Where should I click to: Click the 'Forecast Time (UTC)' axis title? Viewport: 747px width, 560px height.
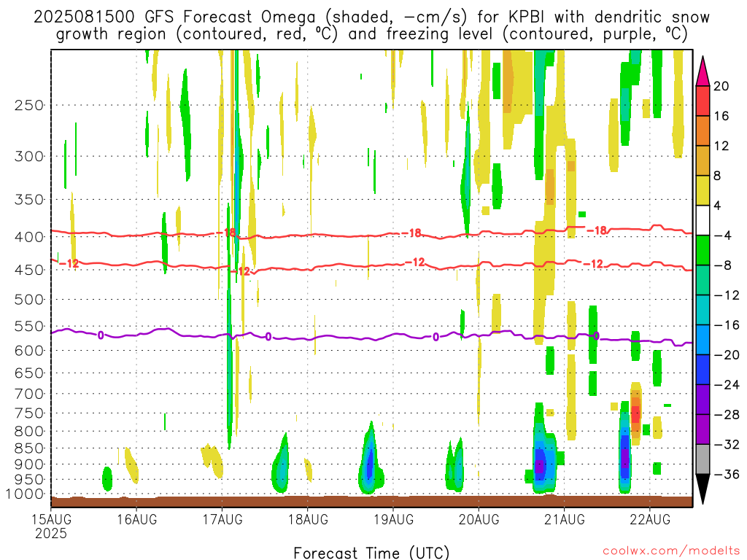coord(371,553)
